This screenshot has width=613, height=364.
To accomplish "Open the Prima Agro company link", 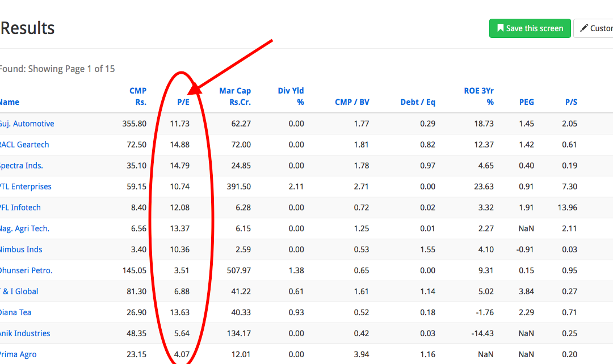I will coord(18,354).
